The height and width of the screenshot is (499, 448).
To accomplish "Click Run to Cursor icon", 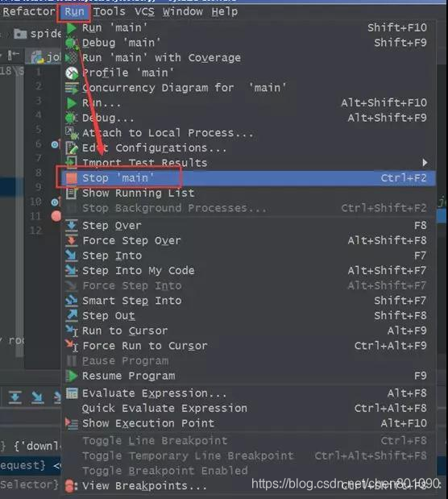I will coord(72,331).
